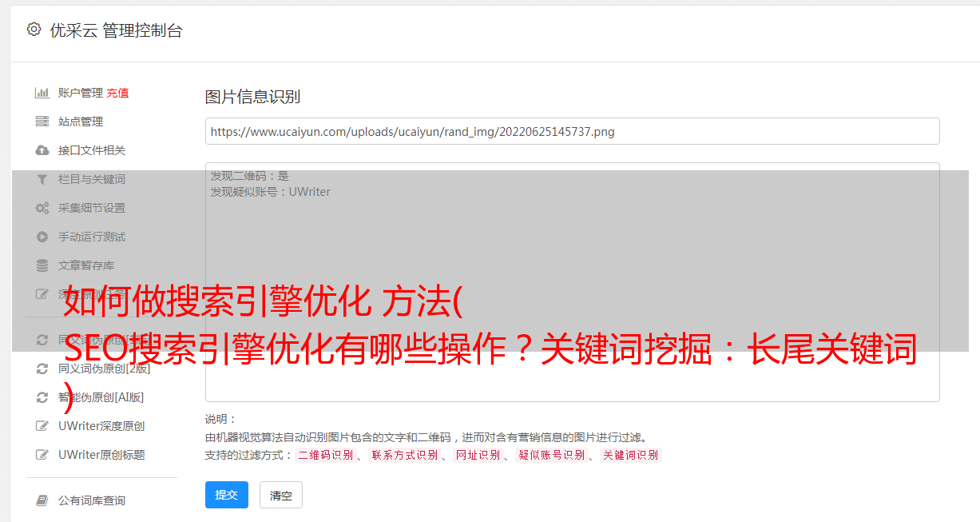The height and width of the screenshot is (522, 980).
Task: Click the server icon for 站点管理
Action: [42, 122]
